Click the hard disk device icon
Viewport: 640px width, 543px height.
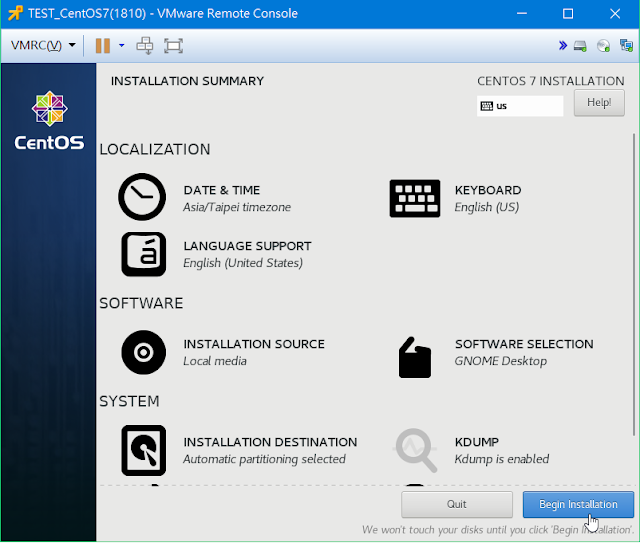580,46
